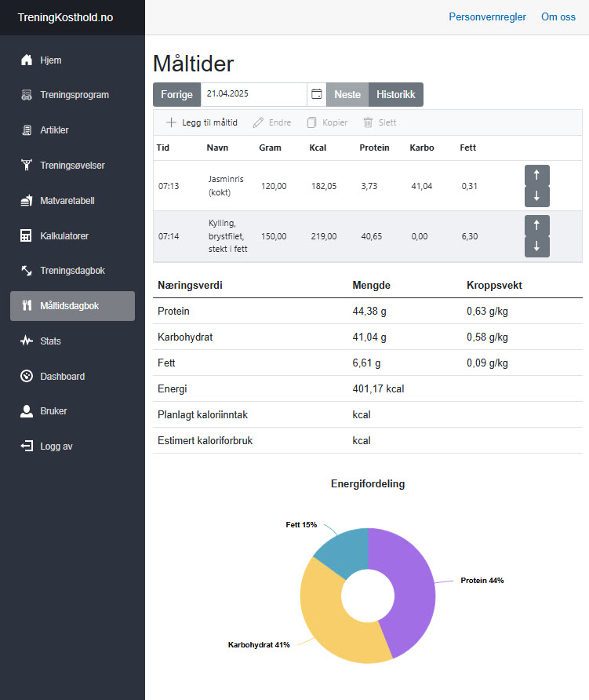589x700 pixels.
Task: Click the Karbohydrat 41% chart label
Action: click(x=259, y=644)
